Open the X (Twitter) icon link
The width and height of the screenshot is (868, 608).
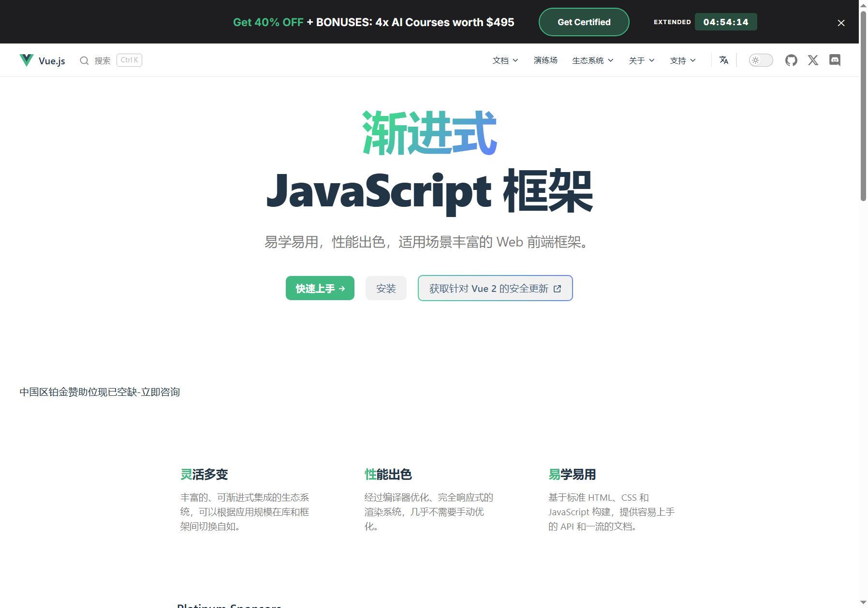[x=813, y=60]
